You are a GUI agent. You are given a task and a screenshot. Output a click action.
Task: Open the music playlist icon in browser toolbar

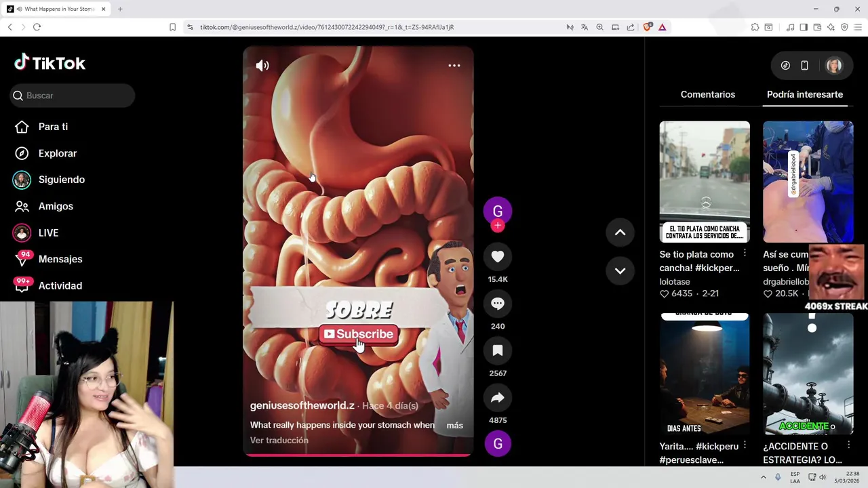coord(790,27)
